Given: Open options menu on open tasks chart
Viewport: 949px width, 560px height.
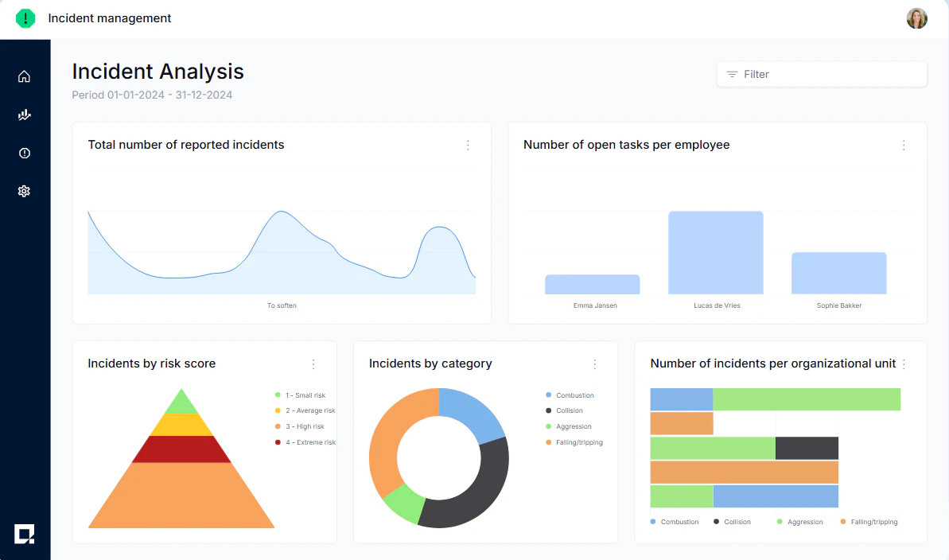Looking at the screenshot, I should 904,146.
